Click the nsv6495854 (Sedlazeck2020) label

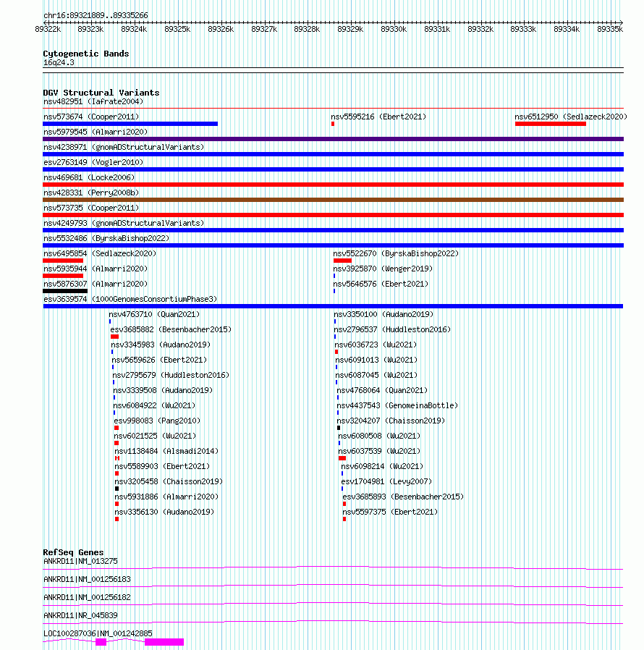click(x=100, y=253)
